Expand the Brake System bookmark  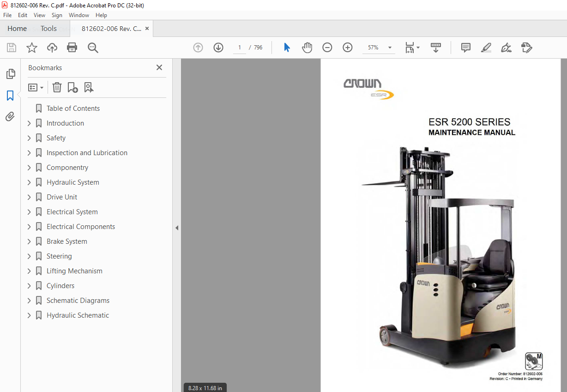[29, 241]
